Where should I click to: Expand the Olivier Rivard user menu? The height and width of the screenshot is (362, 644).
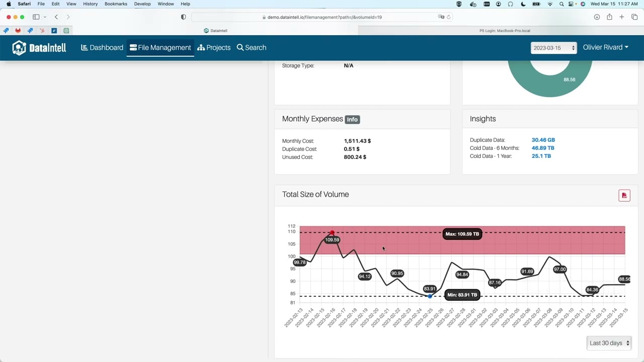pos(605,47)
